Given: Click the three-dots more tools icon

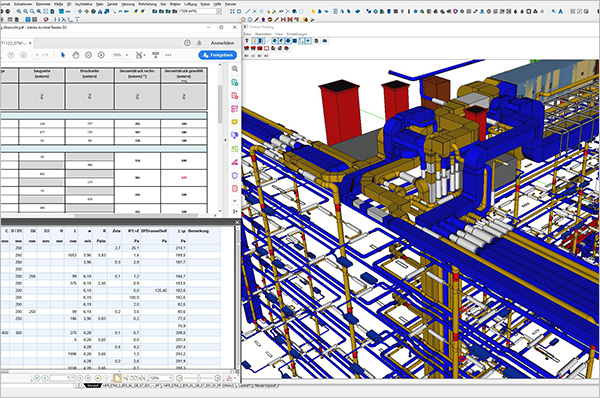Looking at the screenshot, I should (x=168, y=55).
